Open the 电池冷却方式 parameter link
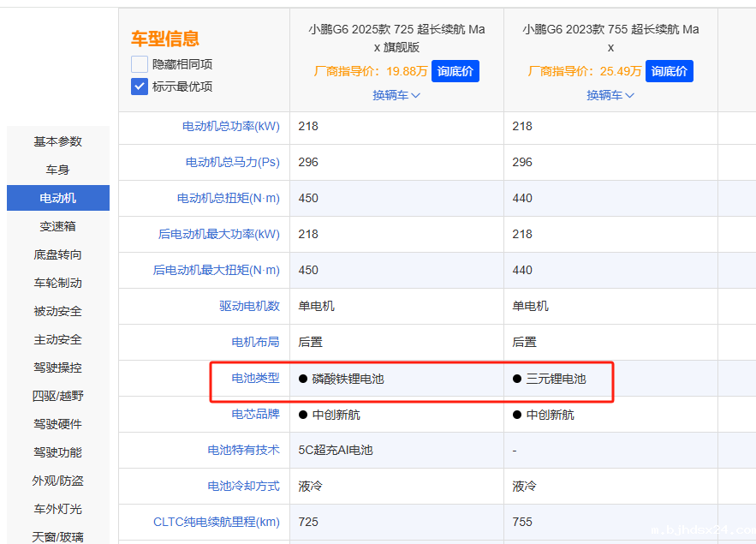 pyautogui.click(x=243, y=486)
